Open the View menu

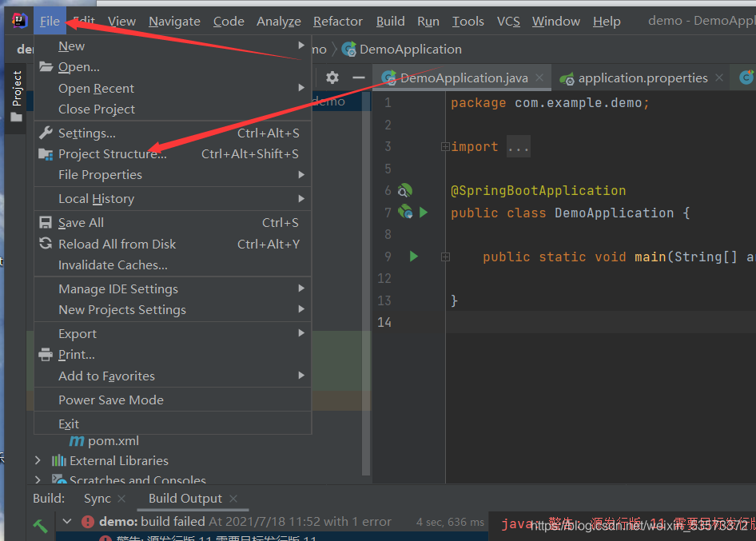tap(121, 22)
